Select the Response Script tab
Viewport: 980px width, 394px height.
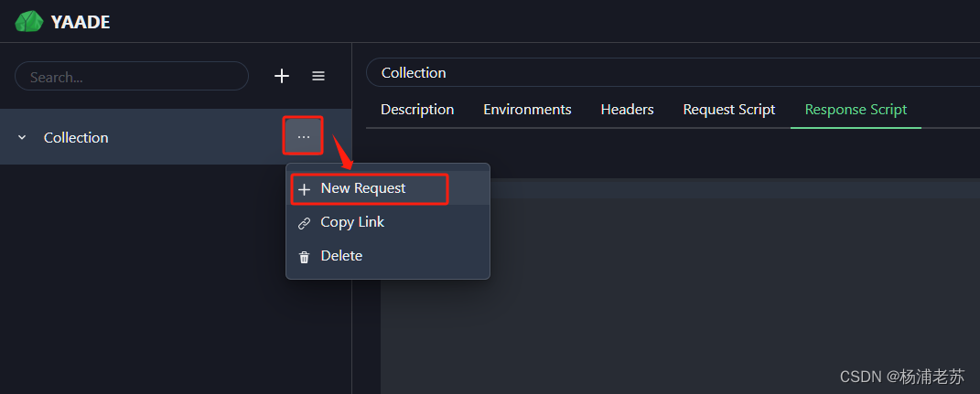[856, 110]
